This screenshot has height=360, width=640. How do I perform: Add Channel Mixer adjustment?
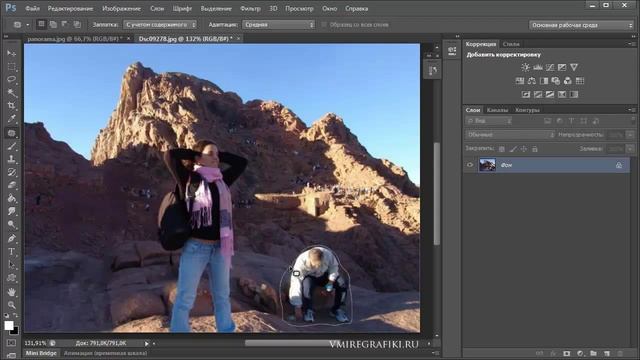coord(568,81)
